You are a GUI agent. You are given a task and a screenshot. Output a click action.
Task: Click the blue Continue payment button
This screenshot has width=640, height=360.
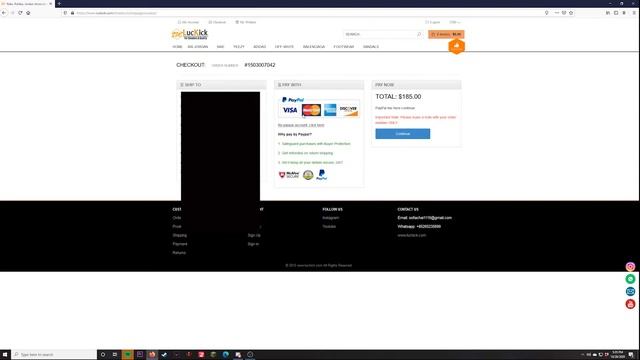coord(402,133)
